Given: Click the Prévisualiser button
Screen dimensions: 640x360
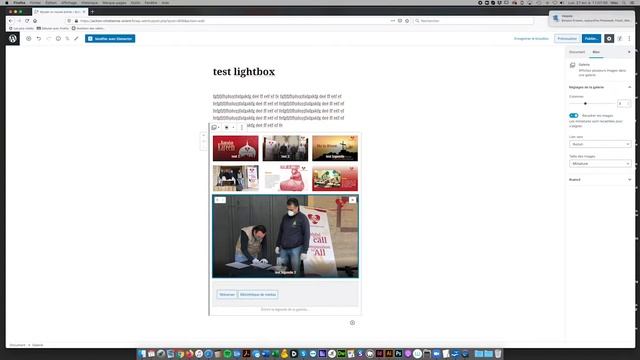Looking at the screenshot, I should pos(567,38).
